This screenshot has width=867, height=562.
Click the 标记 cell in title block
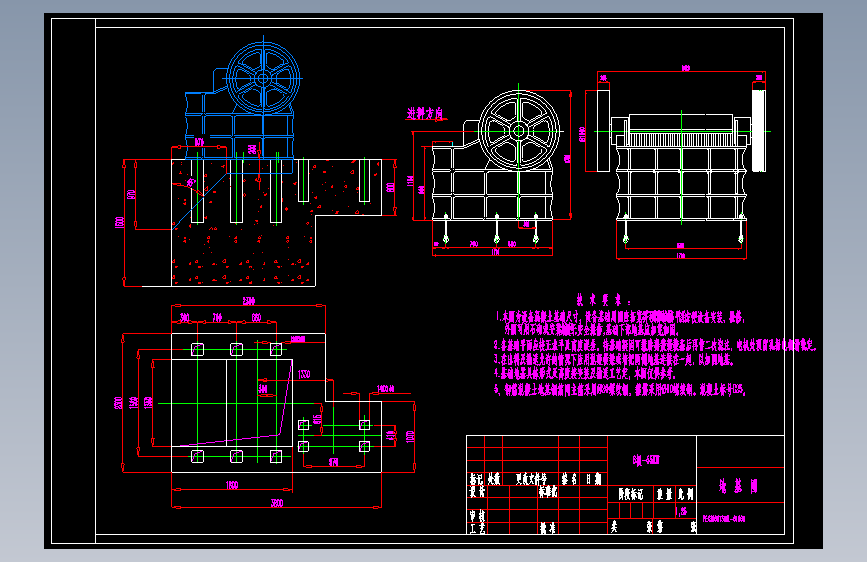point(476,479)
